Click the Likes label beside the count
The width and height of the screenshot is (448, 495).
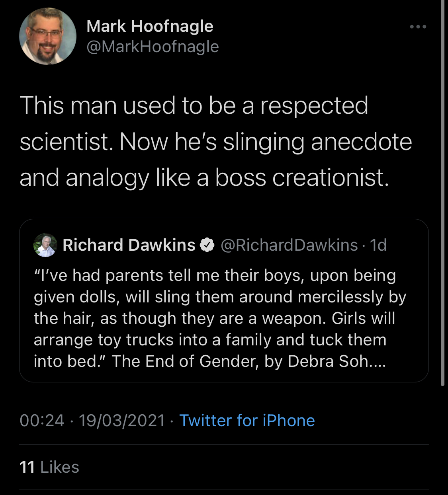click(60, 467)
